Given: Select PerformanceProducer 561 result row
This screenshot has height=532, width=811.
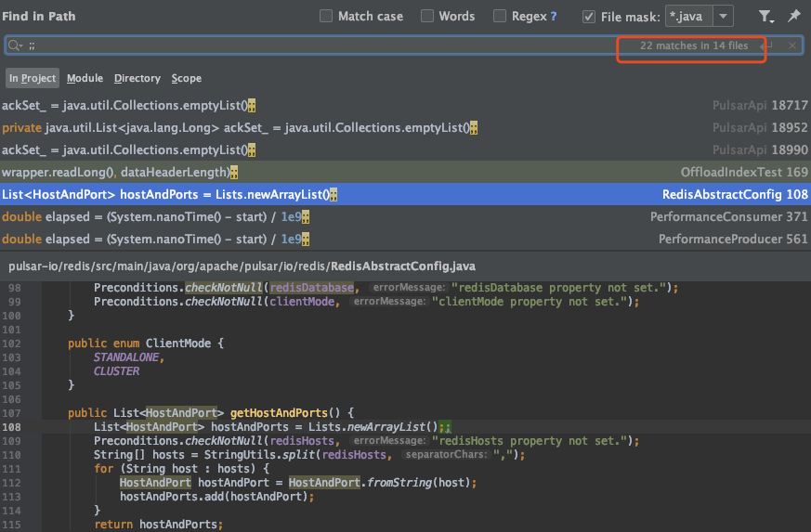Looking at the screenshot, I should click(405, 239).
